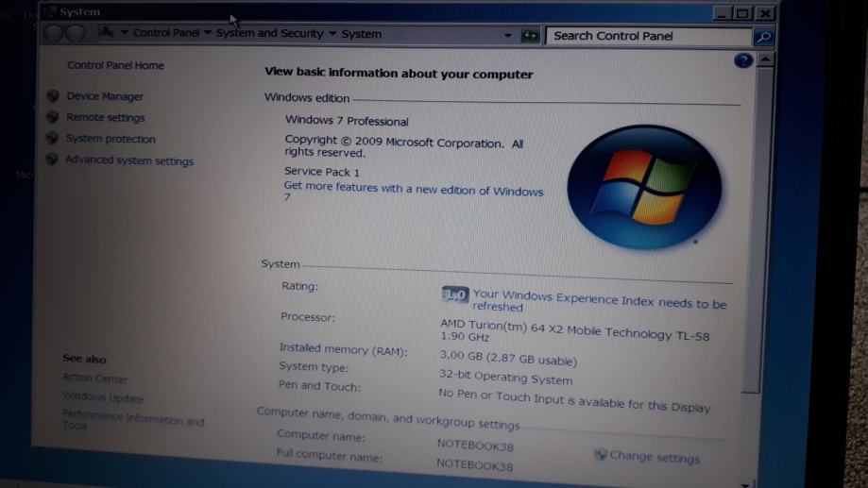Click the scrollbar up arrow
The width and height of the screenshot is (868, 488).
[765, 59]
